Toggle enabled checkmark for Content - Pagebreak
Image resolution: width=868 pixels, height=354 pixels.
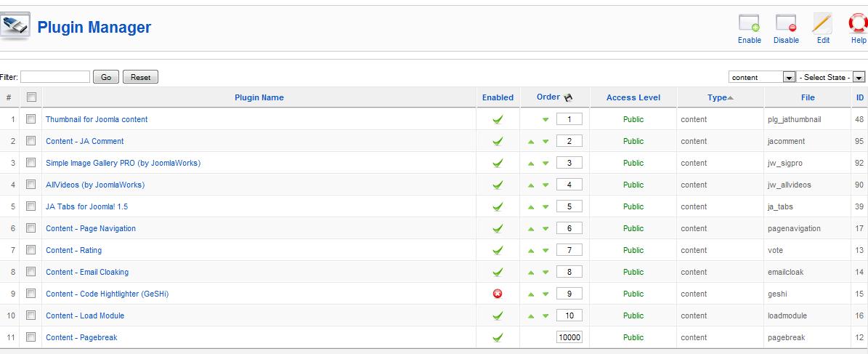[x=498, y=337]
